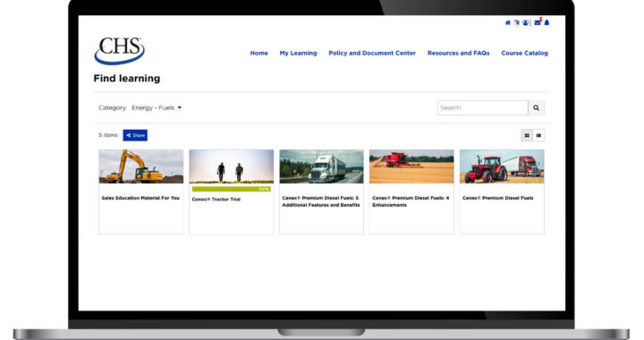The width and height of the screenshot is (644, 340).
Task: Select the red combine harvester thumbnail
Action: [411, 166]
